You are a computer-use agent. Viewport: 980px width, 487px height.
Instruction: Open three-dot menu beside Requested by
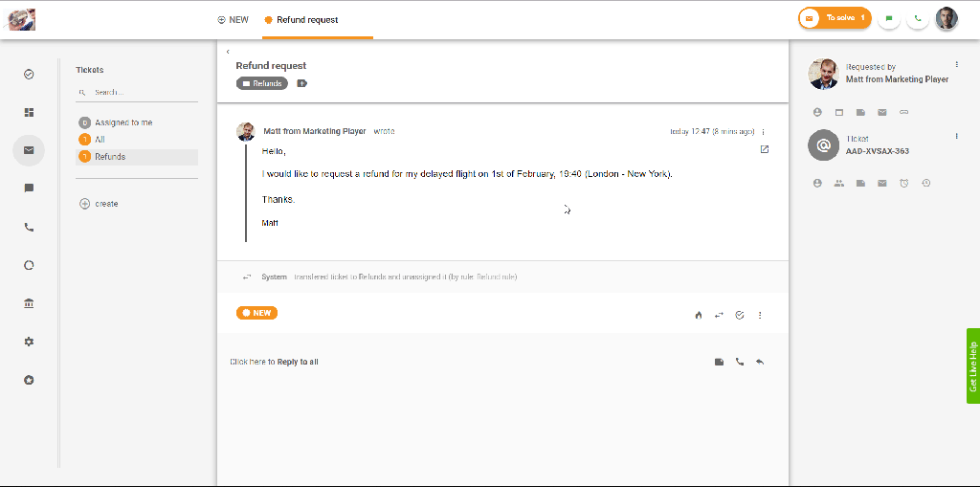click(x=956, y=65)
